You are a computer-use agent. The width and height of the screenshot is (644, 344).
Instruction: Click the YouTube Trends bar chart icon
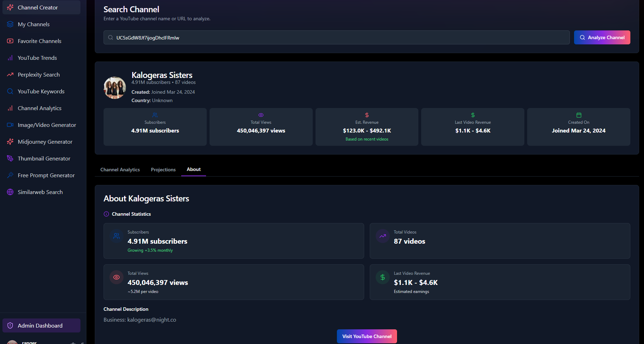[x=10, y=58]
